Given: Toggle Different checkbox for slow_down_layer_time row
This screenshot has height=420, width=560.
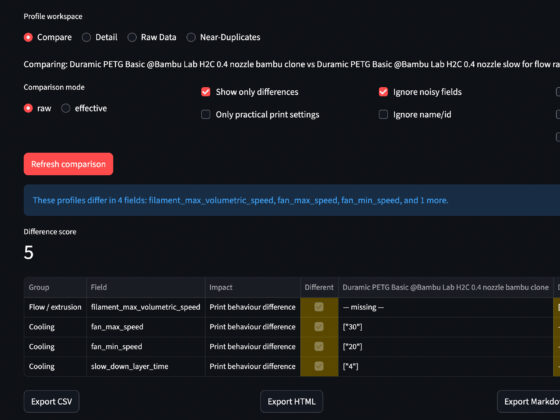Looking at the screenshot, I should (319, 366).
